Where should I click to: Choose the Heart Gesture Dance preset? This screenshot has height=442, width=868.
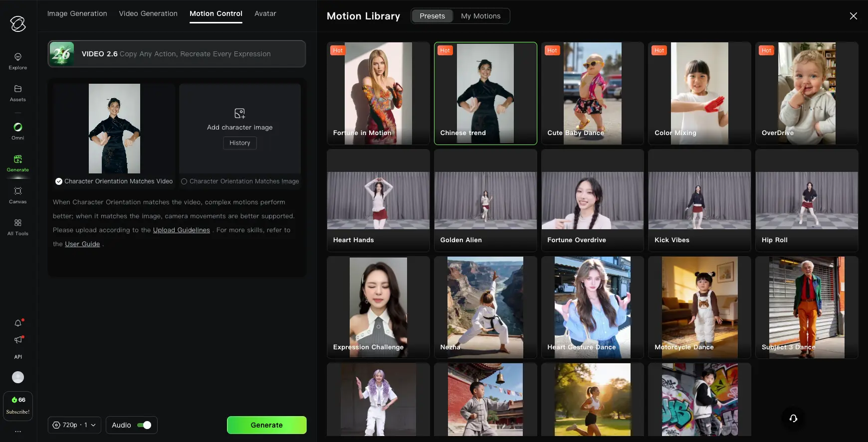point(593,307)
